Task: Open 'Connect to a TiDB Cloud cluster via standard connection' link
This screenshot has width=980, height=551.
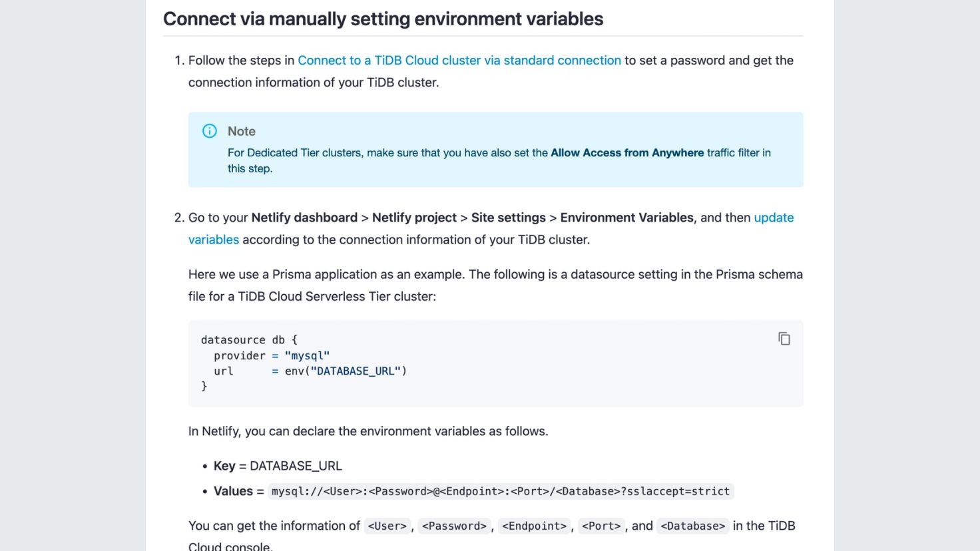Action: click(x=459, y=61)
